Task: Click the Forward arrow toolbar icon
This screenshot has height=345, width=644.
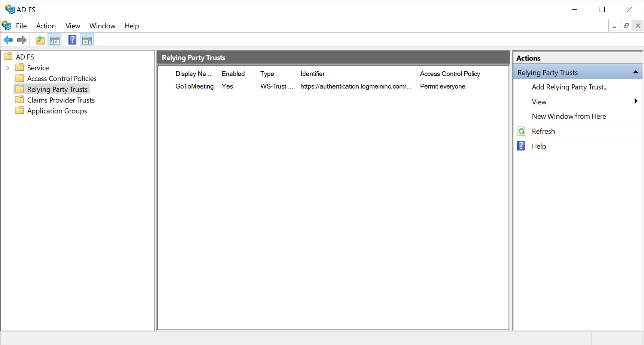Action: click(x=22, y=40)
